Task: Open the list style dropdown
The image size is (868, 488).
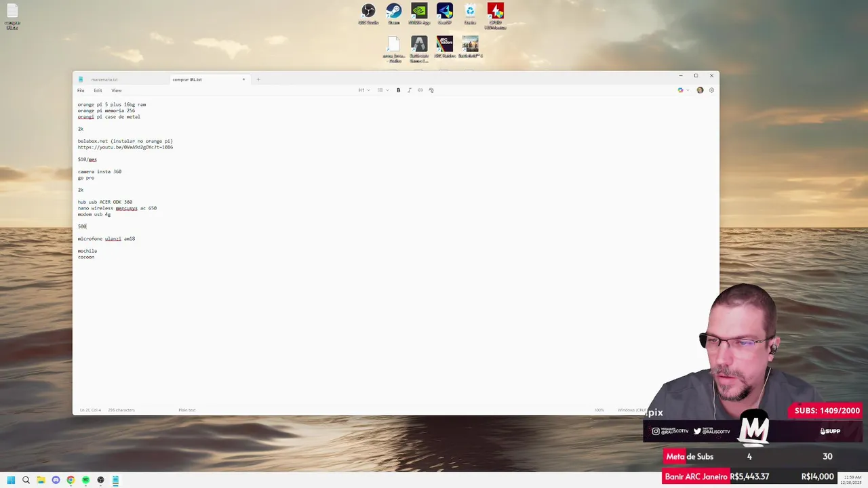Action: (383, 90)
